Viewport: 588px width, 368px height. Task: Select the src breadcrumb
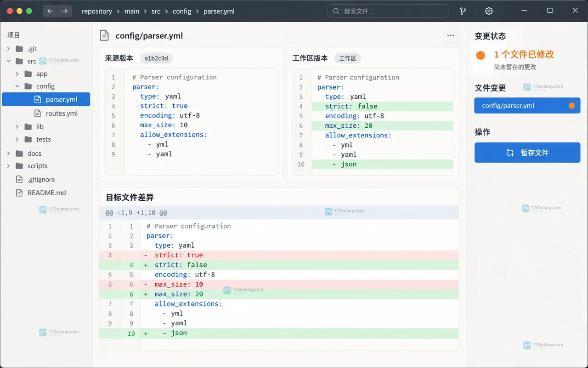156,11
